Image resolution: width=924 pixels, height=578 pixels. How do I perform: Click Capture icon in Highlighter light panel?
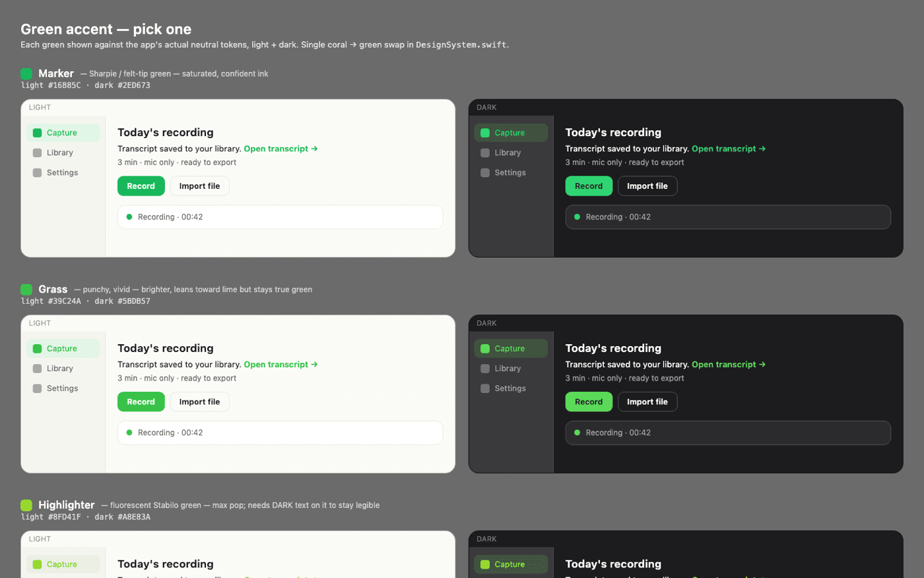(37, 564)
